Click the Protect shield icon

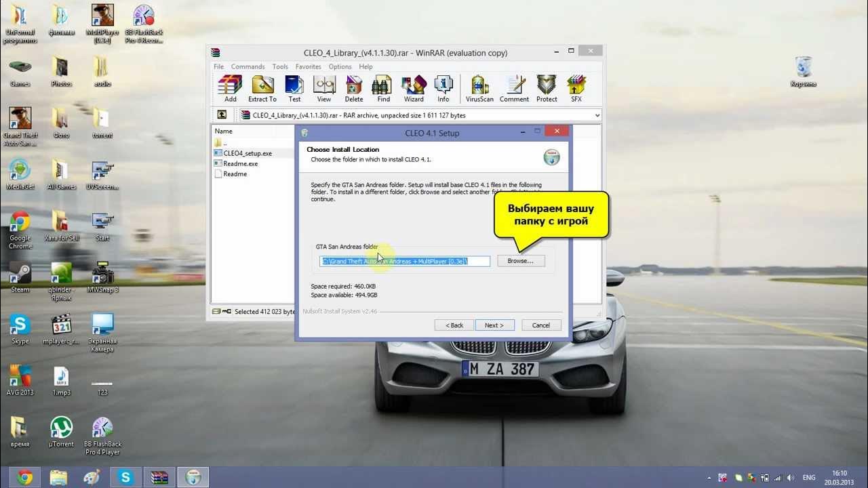point(547,89)
